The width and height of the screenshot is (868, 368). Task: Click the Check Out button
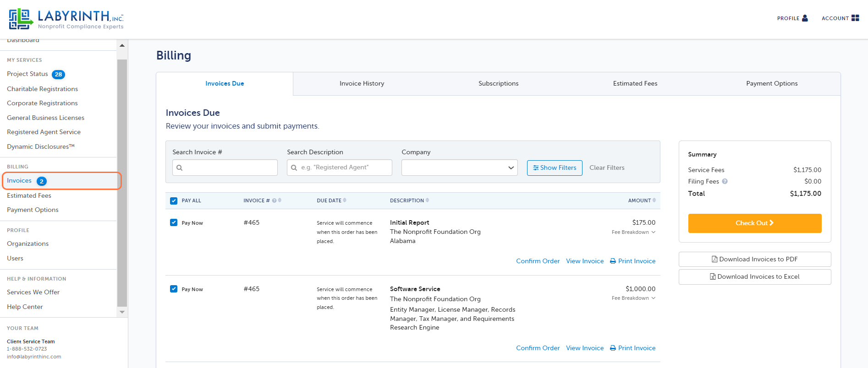click(755, 223)
